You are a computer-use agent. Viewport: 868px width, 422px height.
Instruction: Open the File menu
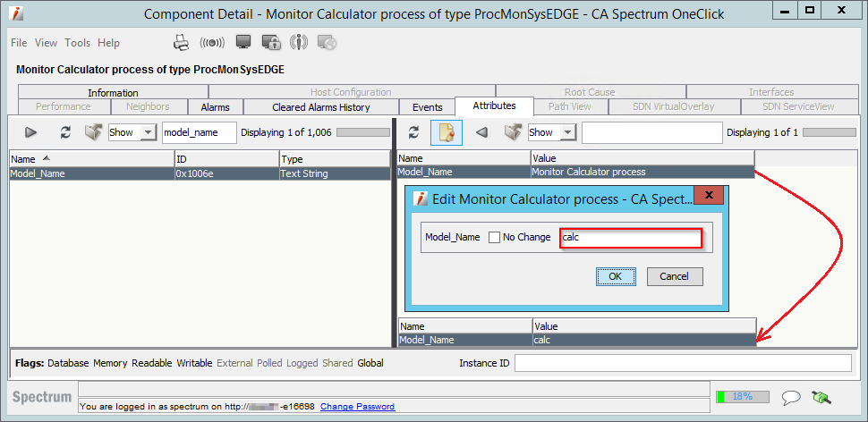19,43
